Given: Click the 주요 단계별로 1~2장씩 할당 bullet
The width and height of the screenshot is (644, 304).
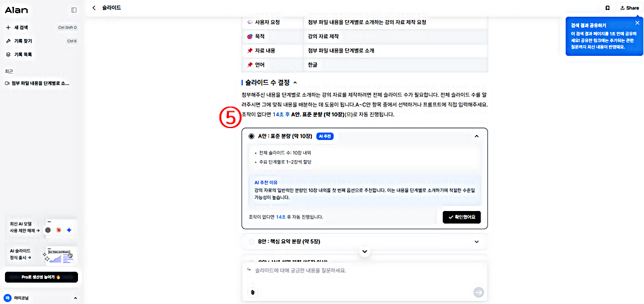Looking at the screenshot, I should click(285, 162).
